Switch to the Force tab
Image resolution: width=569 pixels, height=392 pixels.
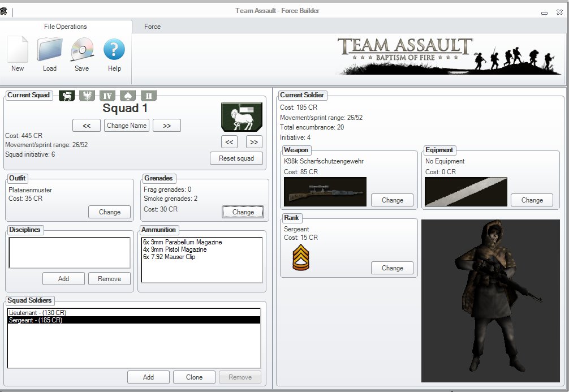pyautogui.click(x=152, y=27)
